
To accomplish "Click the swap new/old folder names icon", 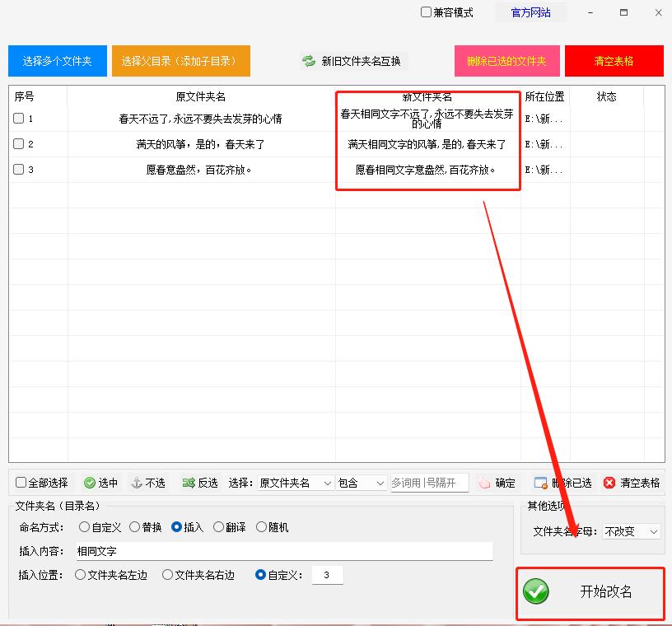I will tap(309, 60).
